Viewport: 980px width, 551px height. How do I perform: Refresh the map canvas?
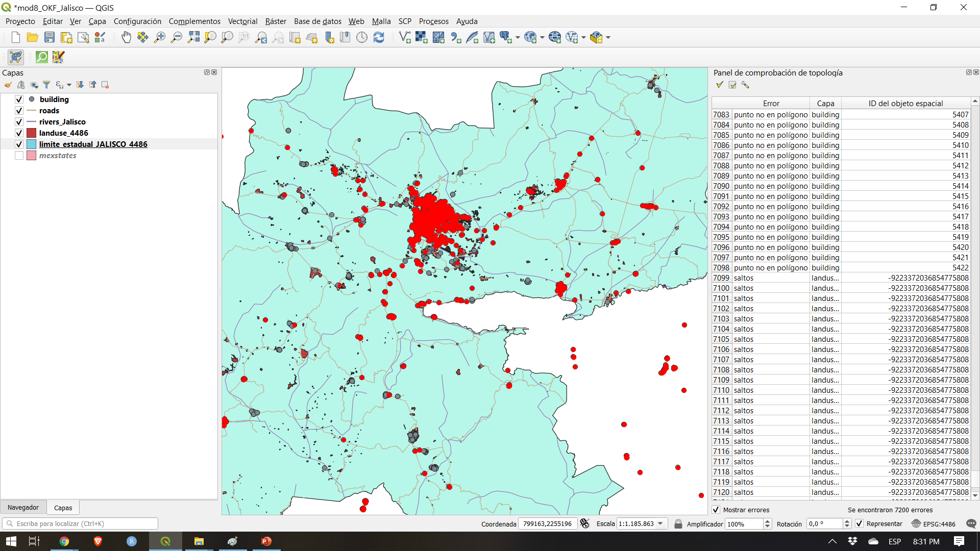[379, 37]
